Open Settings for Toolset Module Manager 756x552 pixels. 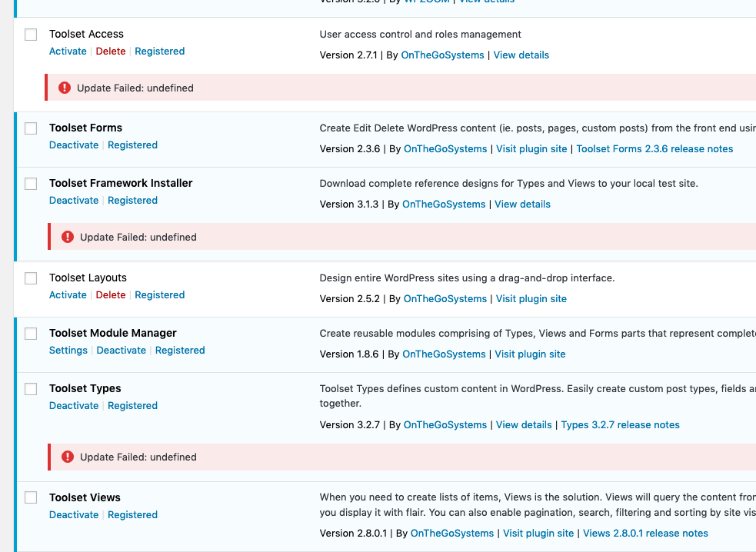68,351
